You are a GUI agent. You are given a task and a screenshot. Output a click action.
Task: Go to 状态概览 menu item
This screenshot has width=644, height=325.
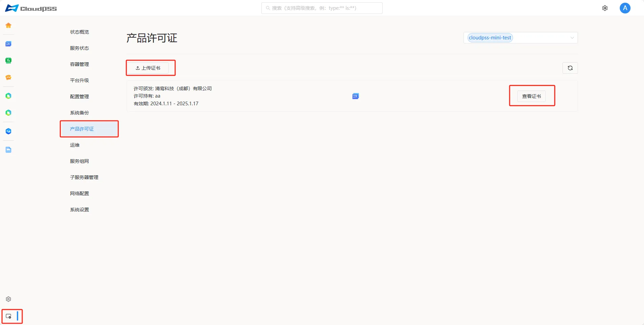coord(79,32)
